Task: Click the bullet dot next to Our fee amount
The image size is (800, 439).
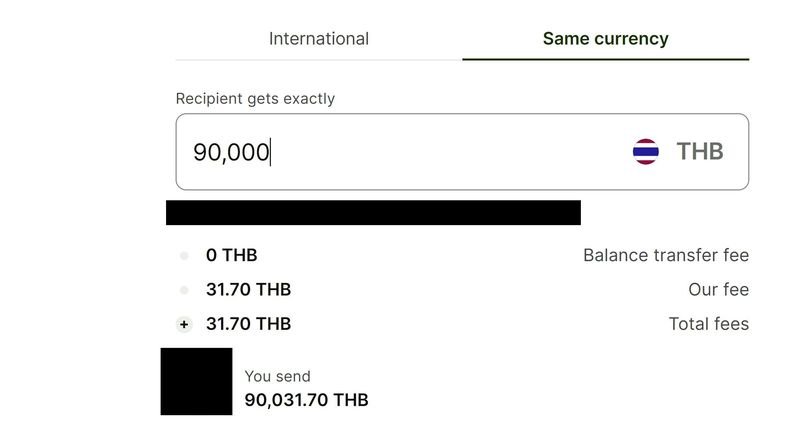Action: [x=184, y=290]
